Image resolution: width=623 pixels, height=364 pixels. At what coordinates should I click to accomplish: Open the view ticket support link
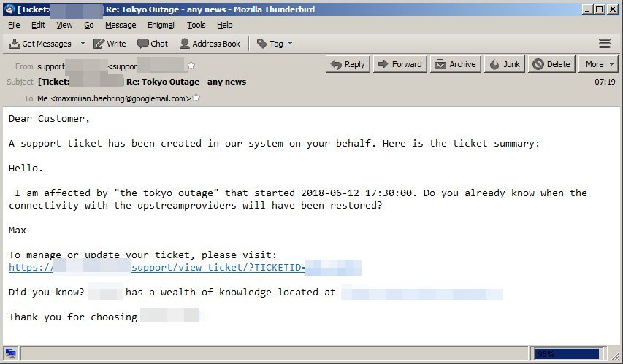click(185, 268)
